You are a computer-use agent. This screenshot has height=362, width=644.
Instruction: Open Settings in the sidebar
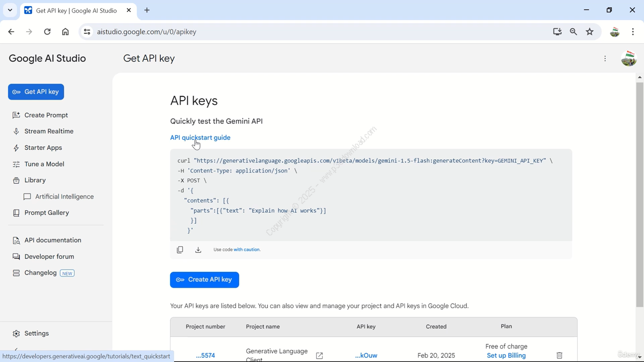(36, 333)
